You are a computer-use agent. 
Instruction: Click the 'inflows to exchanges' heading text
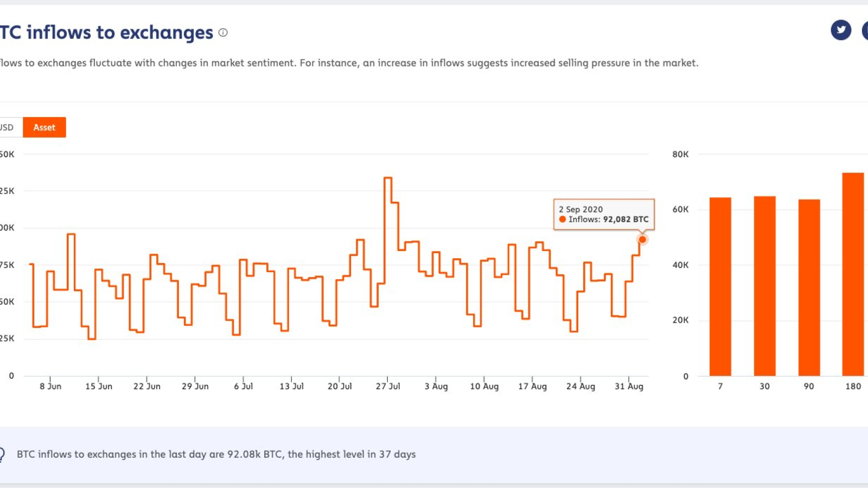120,33
